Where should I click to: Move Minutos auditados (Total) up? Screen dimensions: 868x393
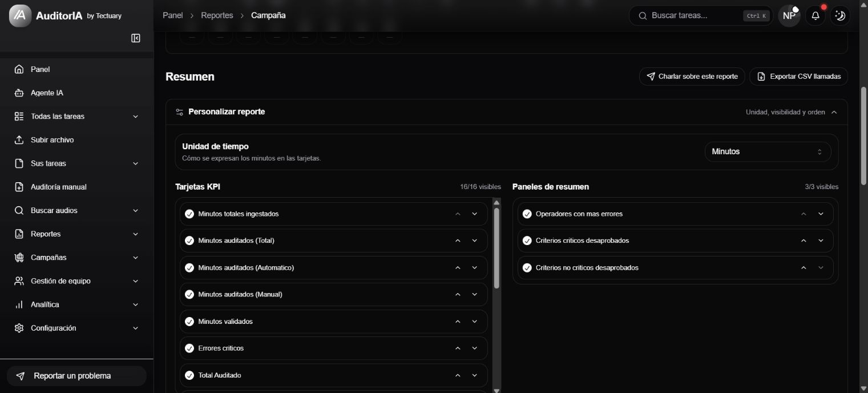(458, 240)
